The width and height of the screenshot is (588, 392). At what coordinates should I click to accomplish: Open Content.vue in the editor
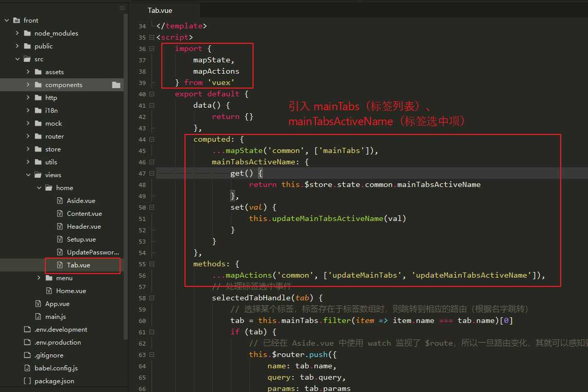click(x=85, y=213)
